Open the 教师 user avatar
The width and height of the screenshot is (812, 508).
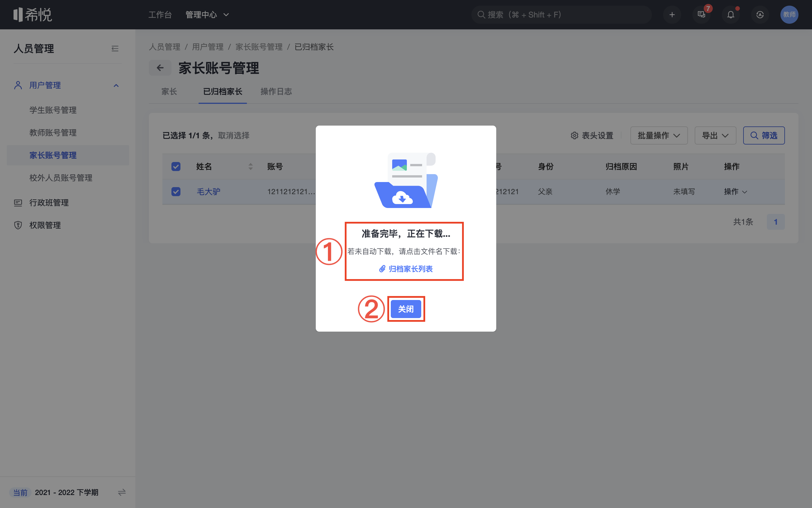[789, 15]
